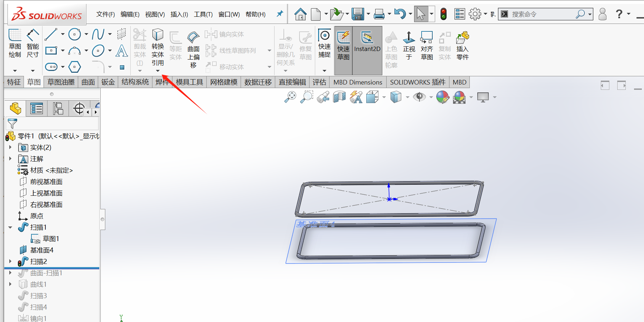This screenshot has width=644, height=322.
Task: Click the Edit Appearance color ball icon
Action: 443,97
